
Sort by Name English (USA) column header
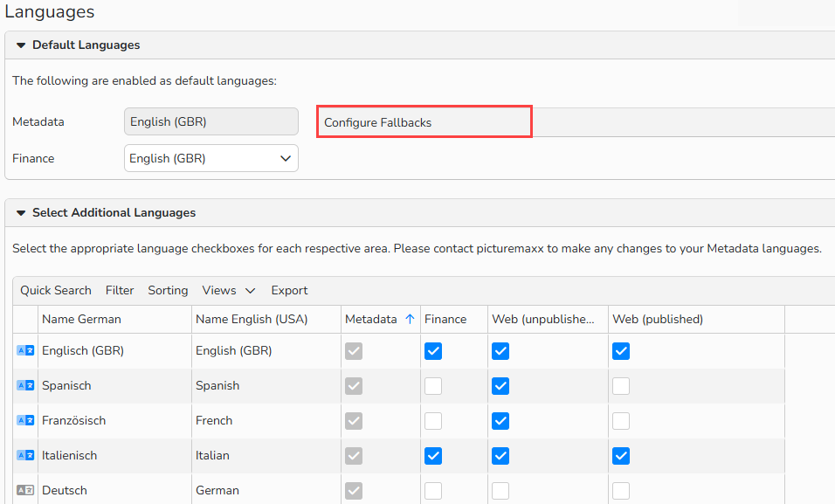click(x=266, y=319)
